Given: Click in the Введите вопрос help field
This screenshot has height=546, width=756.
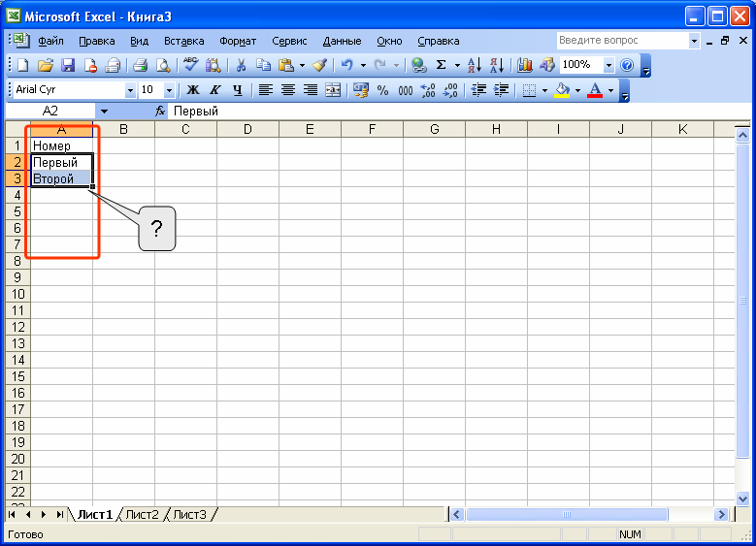Looking at the screenshot, I should coord(622,41).
